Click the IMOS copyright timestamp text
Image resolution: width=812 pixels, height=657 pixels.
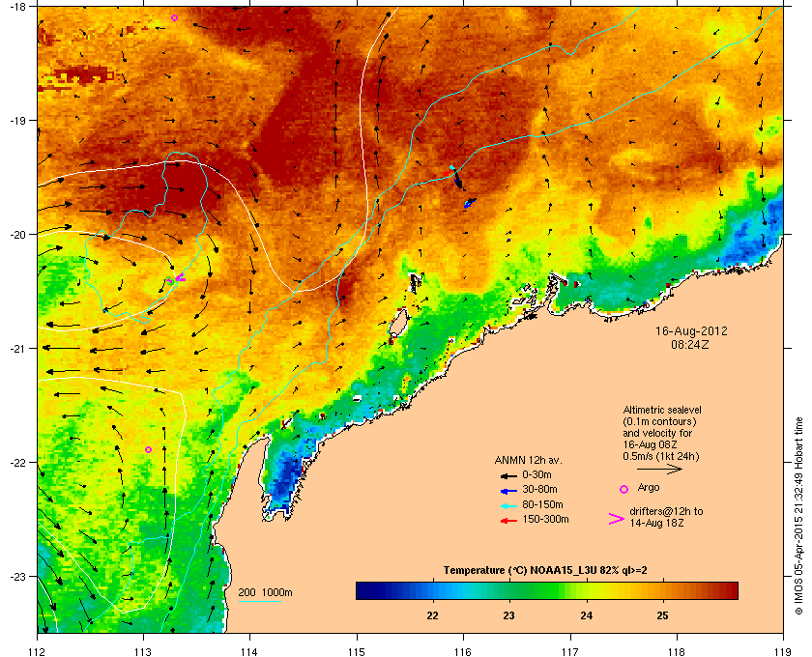pos(798,517)
